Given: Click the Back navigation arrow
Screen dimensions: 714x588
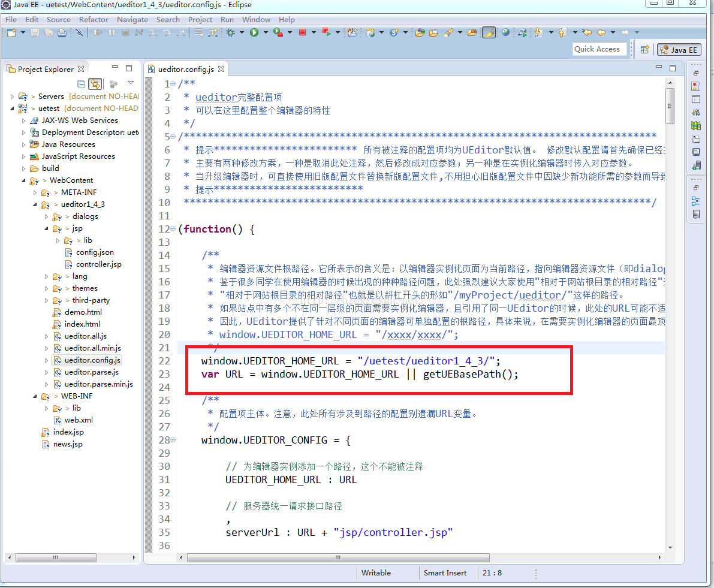Looking at the screenshot, I should (601, 32).
